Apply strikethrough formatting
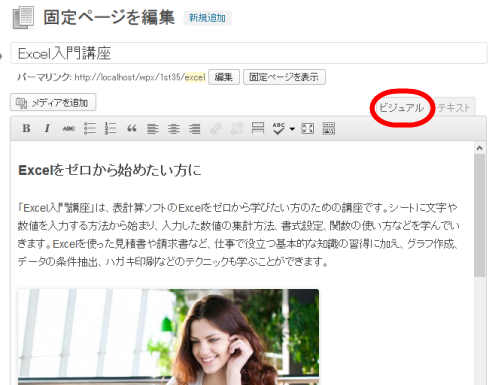The image size is (495, 385). coord(68,128)
